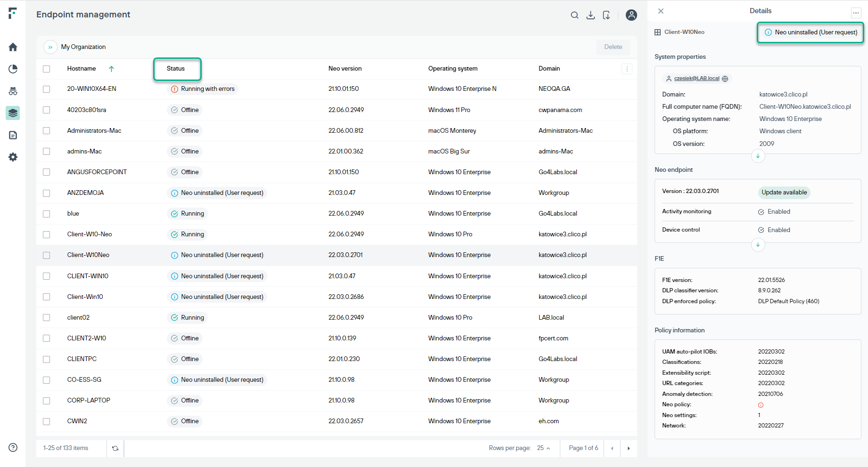Select the layers Endpoint management sidebar icon
The width and height of the screenshot is (868, 467).
coord(13,113)
